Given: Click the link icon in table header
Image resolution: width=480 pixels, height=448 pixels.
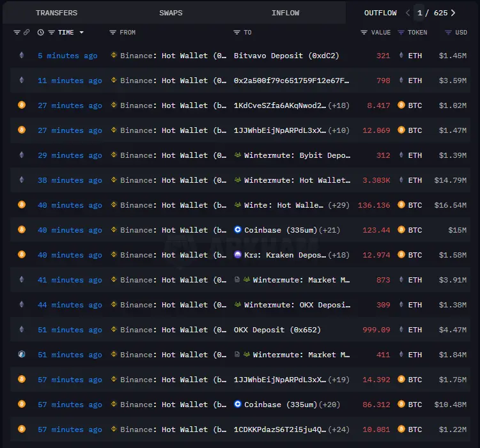Looking at the screenshot, I should 26,33.
